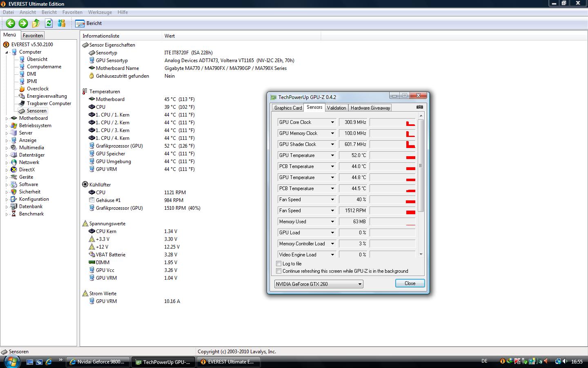The width and height of the screenshot is (588, 368).
Task: Click the GPU-Z Close button
Action: click(410, 283)
